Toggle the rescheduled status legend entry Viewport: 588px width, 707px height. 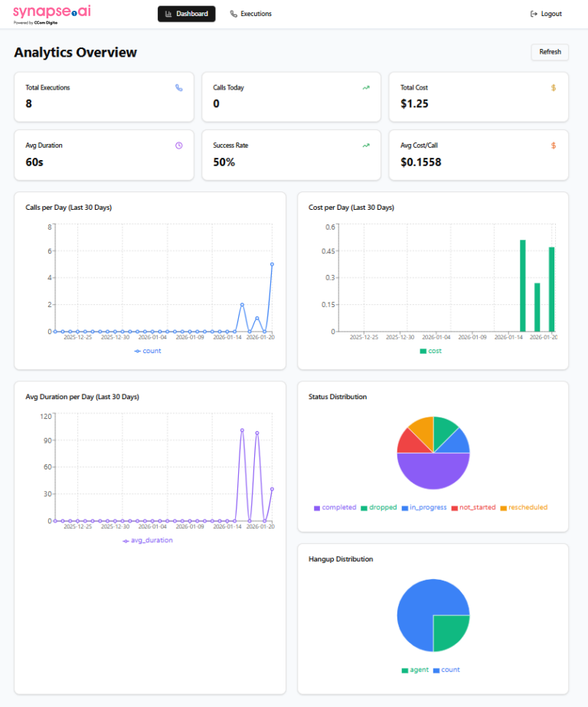[x=524, y=507]
